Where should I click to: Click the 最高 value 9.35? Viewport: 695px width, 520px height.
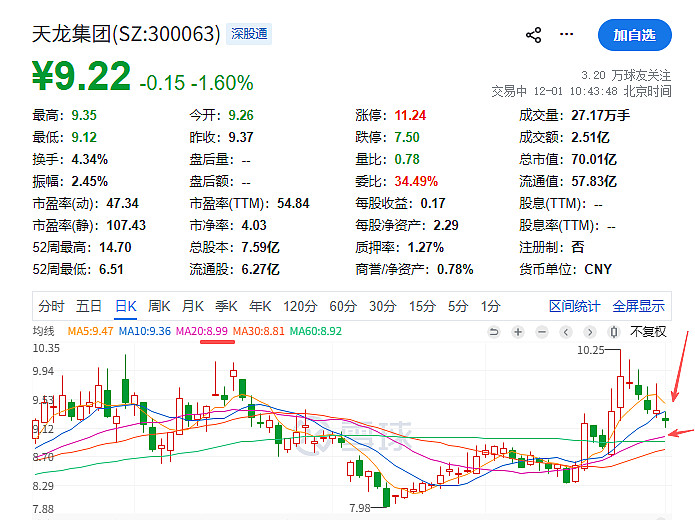pyautogui.click(x=84, y=115)
